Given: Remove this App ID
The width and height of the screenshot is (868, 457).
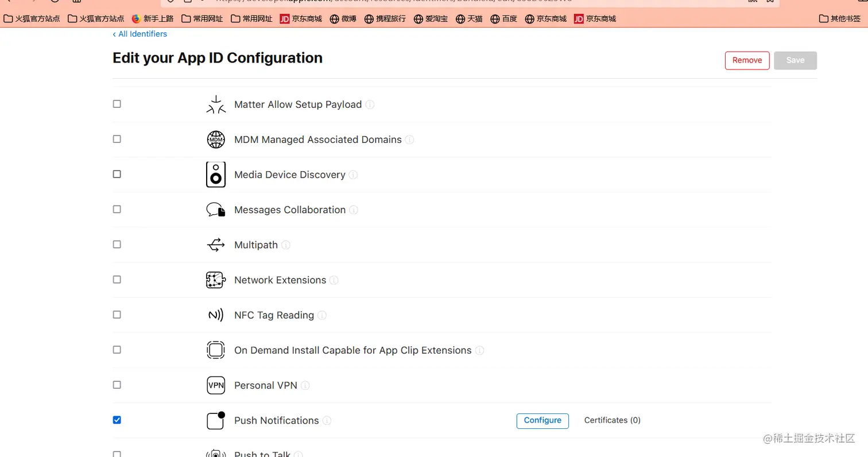Looking at the screenshot, I should 747,60.
